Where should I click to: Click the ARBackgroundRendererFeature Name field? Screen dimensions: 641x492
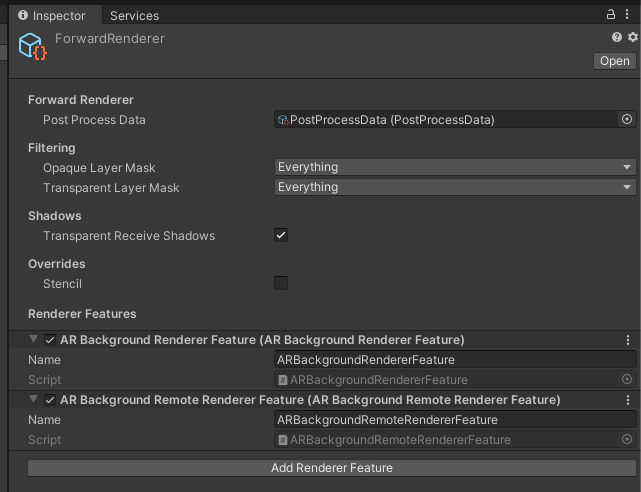(455, 360)
